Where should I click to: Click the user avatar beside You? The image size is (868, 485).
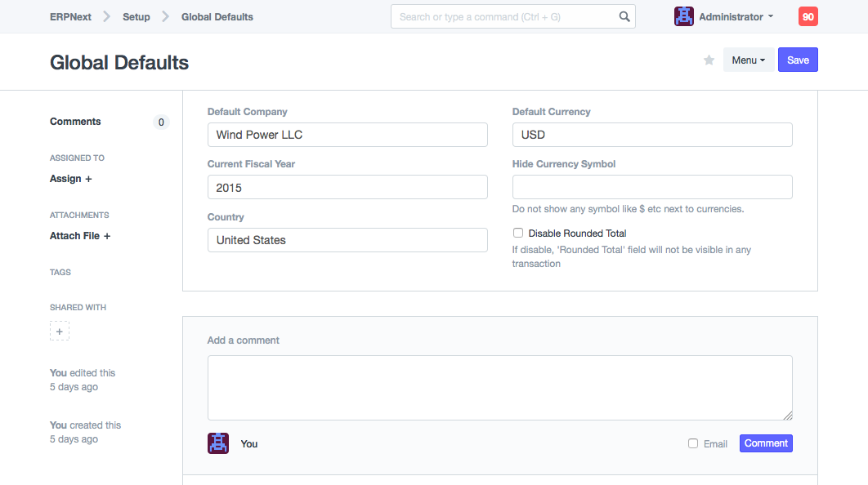218,443
